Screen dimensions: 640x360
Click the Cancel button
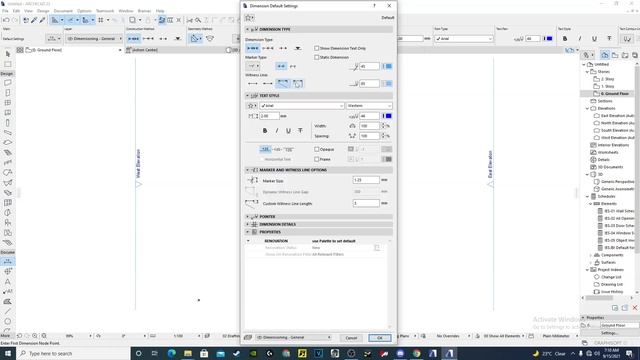351,338
